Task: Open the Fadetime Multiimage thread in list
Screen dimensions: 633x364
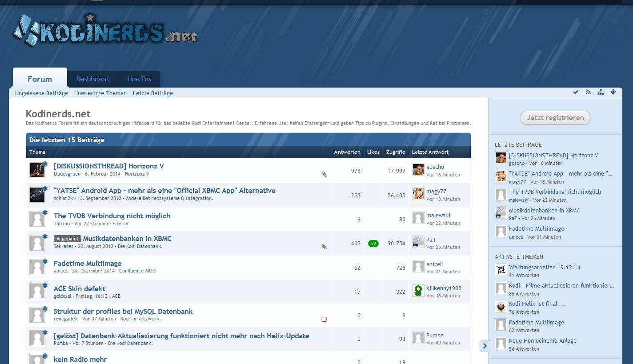Action: click(x=88, y=264)
